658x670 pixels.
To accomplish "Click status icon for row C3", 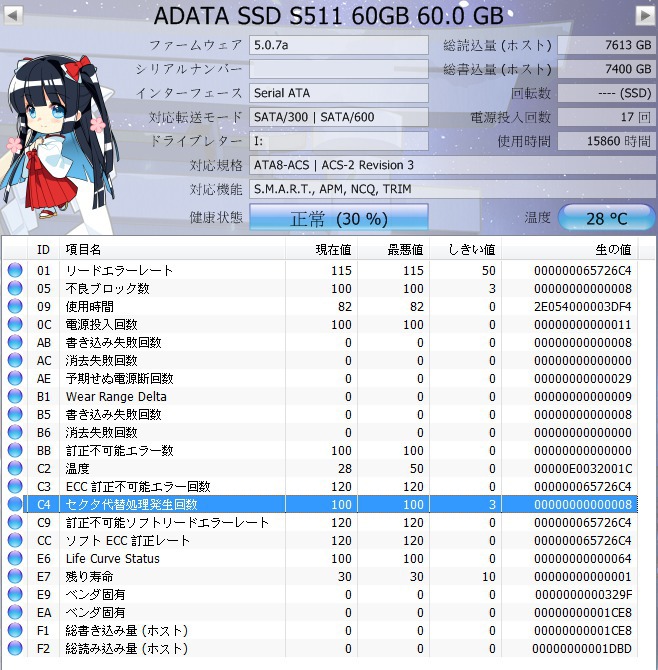I will tap(15, 486).
